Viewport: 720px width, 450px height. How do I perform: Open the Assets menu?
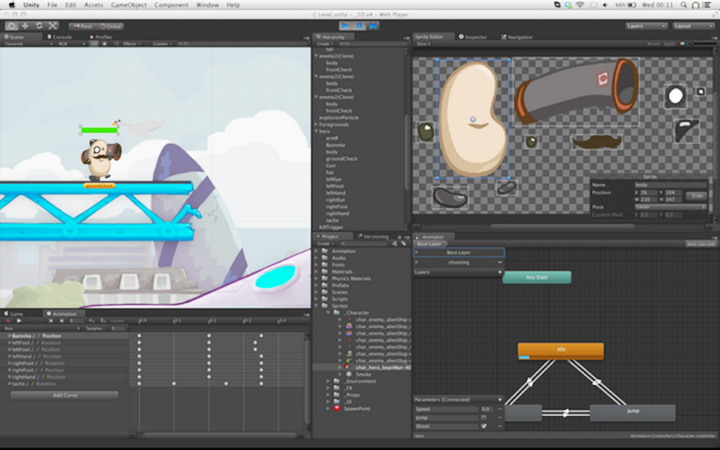pos(93,5)
